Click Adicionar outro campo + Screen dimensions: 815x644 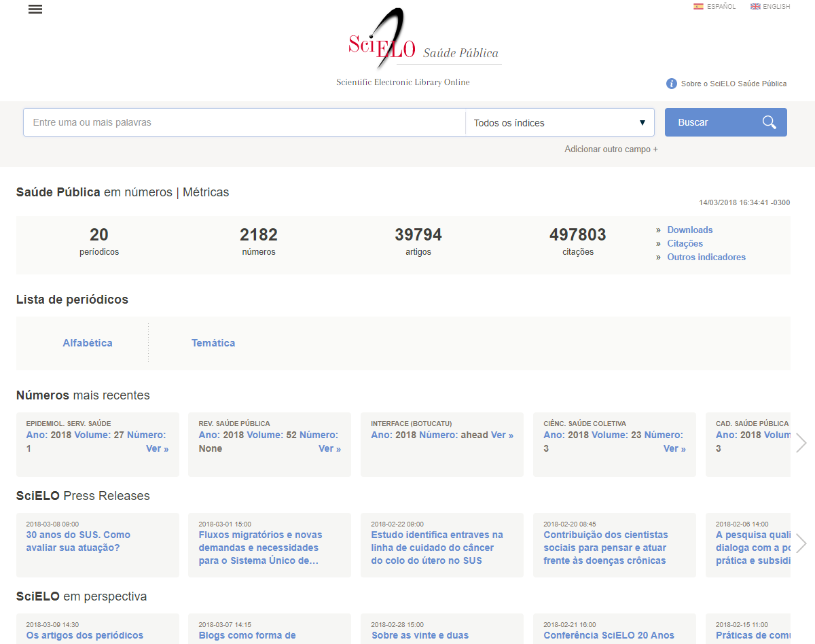pos(611,149)
